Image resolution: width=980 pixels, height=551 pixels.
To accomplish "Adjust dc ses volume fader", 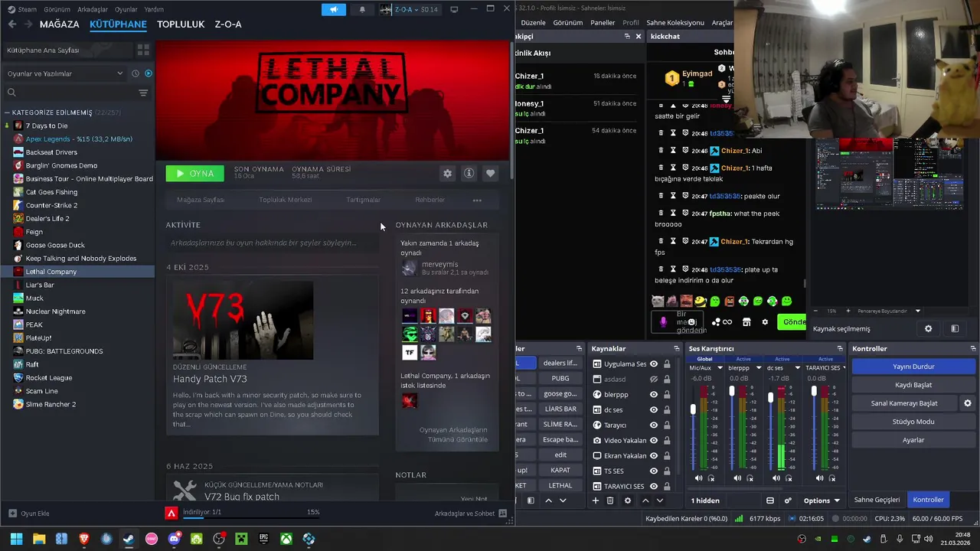I will (x=770, y=397).
